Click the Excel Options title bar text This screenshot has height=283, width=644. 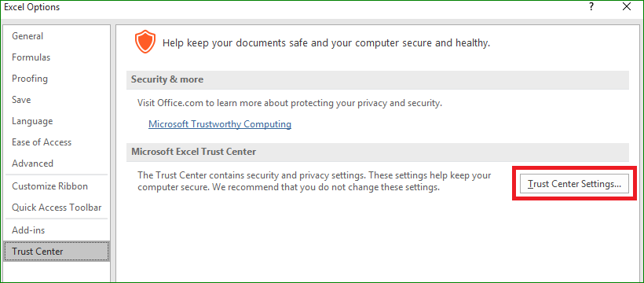(x=31, y=7)
